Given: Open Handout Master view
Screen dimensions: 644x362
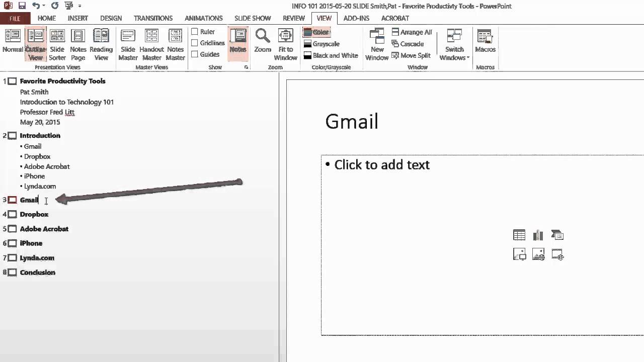Looking at the screenshot, I should pyautogui.click(x=151, y=44).
